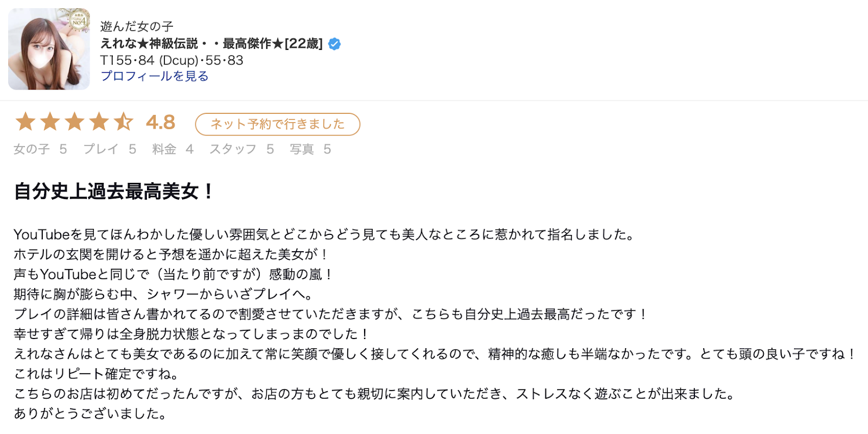Viewport: 868px width, 434px height.
Task: Click the 女の子 5 rating item
Action: click(x=40, y=149)
